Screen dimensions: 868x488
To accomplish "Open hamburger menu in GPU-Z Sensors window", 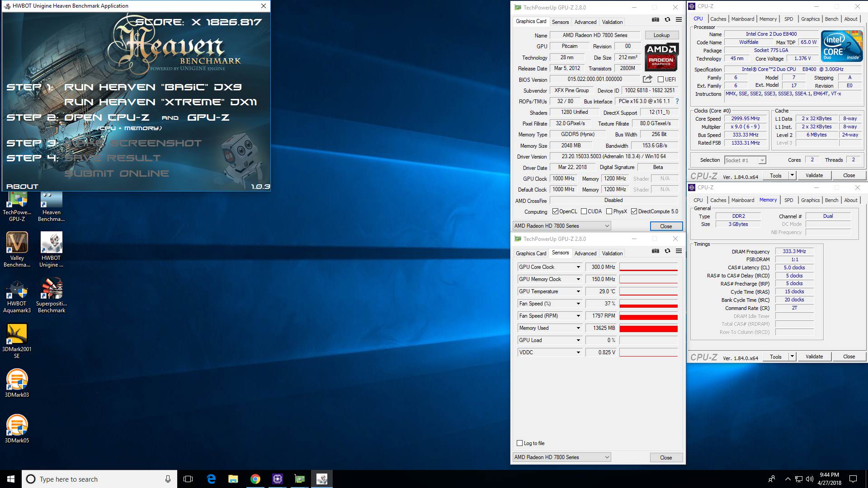I will [x=679, y=251].
